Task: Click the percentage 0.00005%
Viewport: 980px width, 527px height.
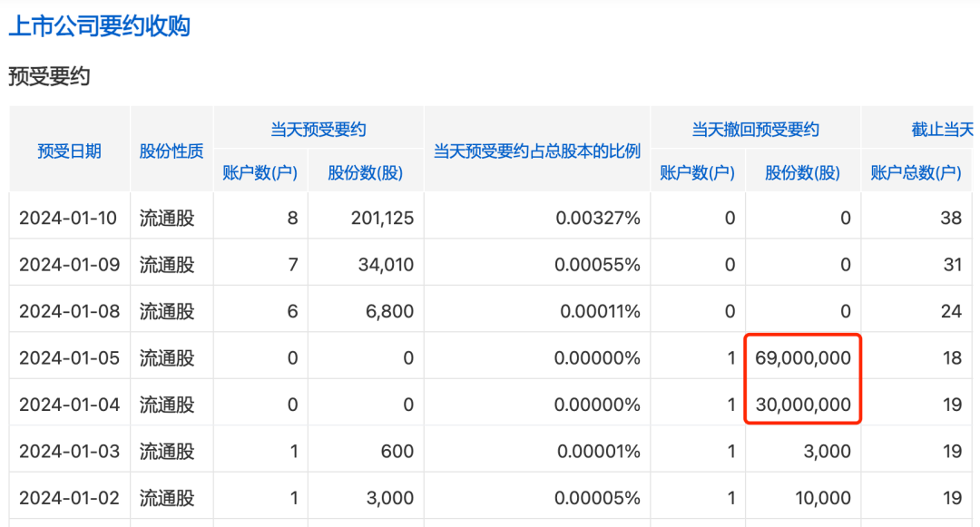Action: pos(597,498)
